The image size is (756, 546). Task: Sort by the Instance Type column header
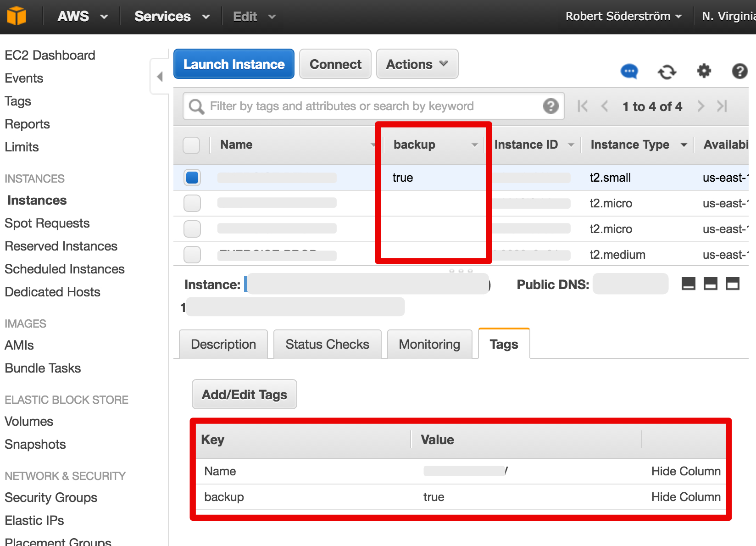coord(638,145)
